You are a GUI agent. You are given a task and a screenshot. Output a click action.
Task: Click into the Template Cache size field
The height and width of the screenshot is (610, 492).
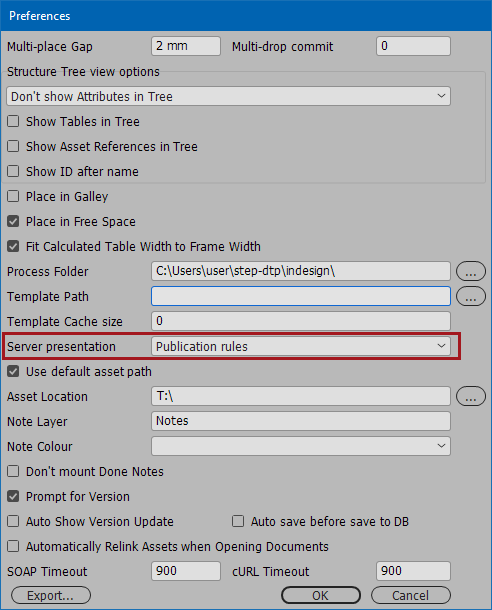click(301, 321)
